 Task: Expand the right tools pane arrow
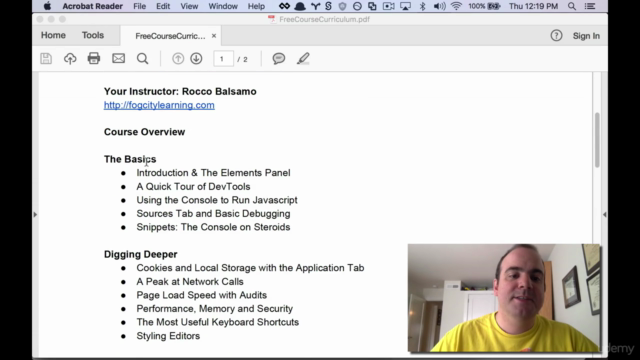pyautogui.click(x=604, y=214)
